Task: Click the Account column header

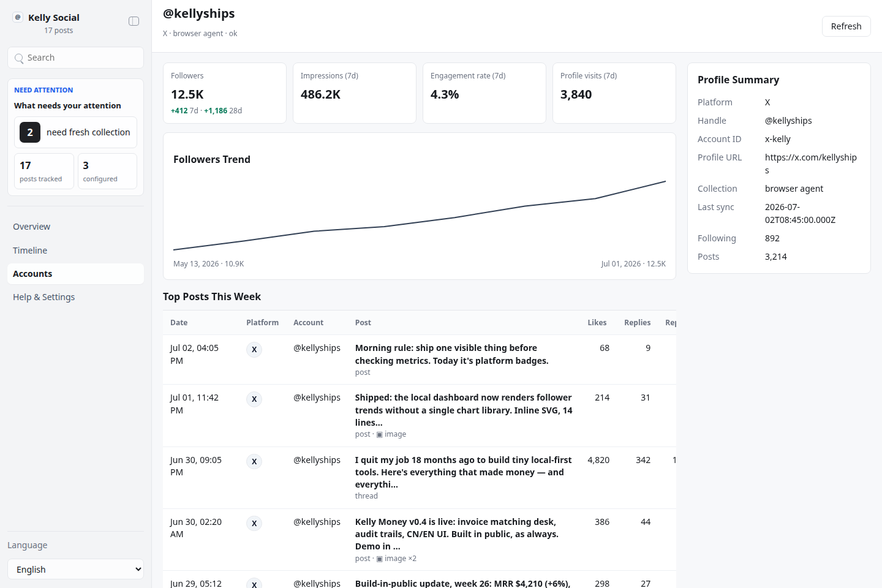Action: point(308,323)
